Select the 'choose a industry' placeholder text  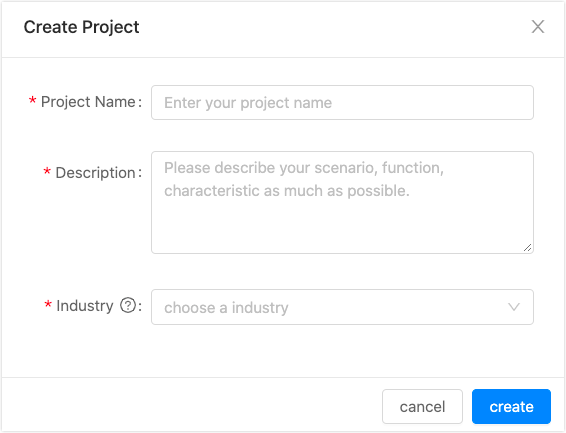click(x=226, y=308)
